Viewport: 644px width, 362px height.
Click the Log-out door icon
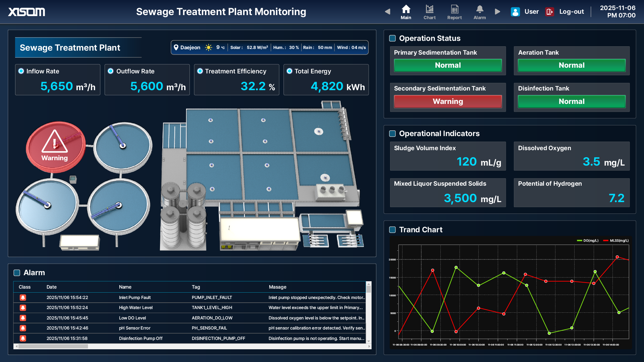[x=549, y=12]
